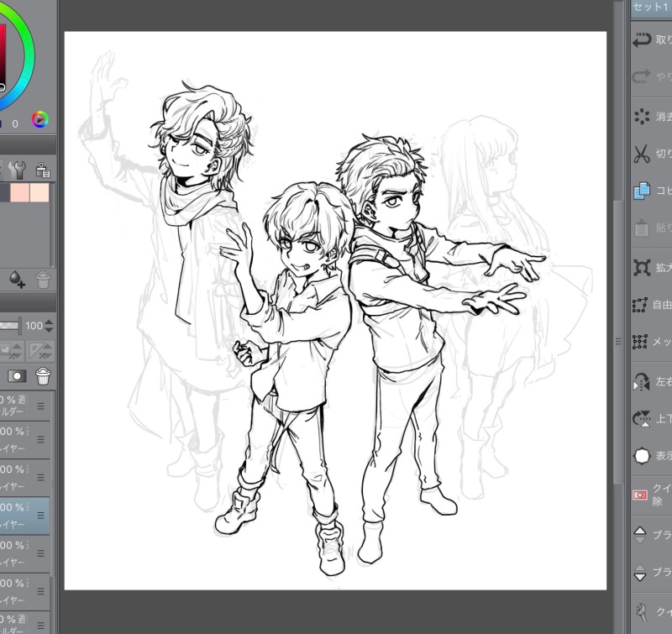Select the Mesh Transform grid icon

[x=640, y=342]
